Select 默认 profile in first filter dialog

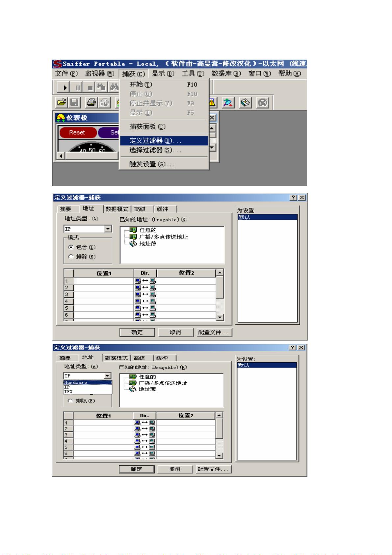[267, 217]
